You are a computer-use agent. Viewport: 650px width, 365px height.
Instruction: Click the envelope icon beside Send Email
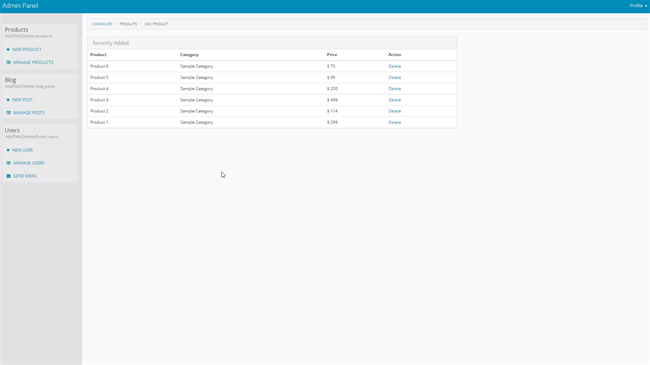tap(8, 176)
